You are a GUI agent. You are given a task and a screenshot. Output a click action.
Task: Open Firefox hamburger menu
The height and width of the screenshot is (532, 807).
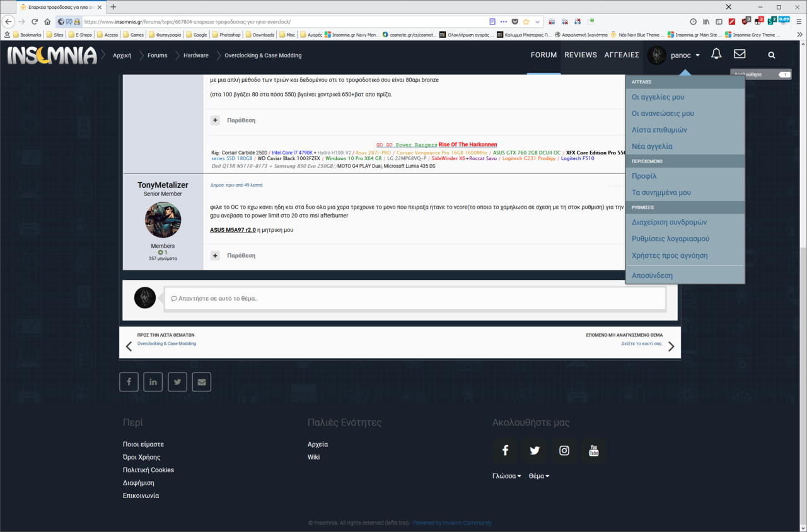coord(799,21)
